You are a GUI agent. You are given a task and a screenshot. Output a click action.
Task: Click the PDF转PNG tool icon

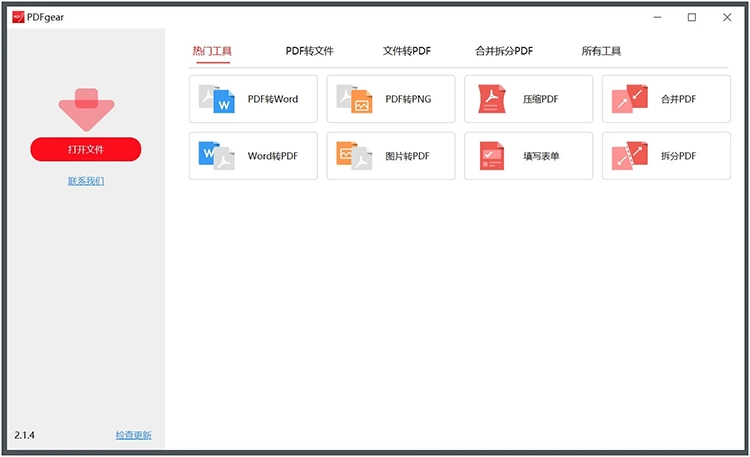(354, 99)
